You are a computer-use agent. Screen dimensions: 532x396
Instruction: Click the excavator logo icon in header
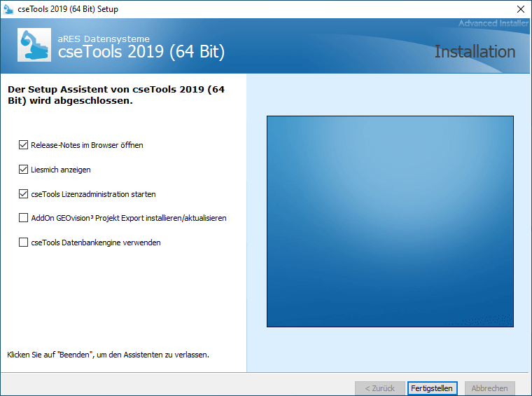coord(34,46)
